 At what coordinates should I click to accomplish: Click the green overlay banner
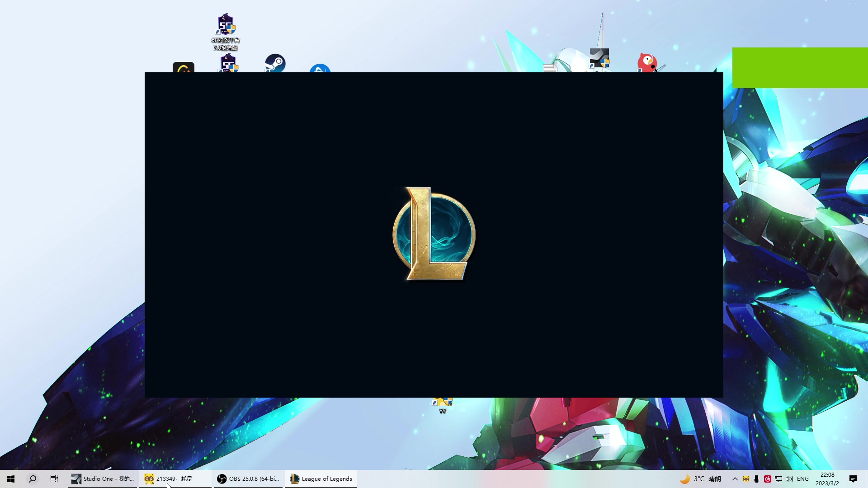pyautogui.click(x=800, y=68)
